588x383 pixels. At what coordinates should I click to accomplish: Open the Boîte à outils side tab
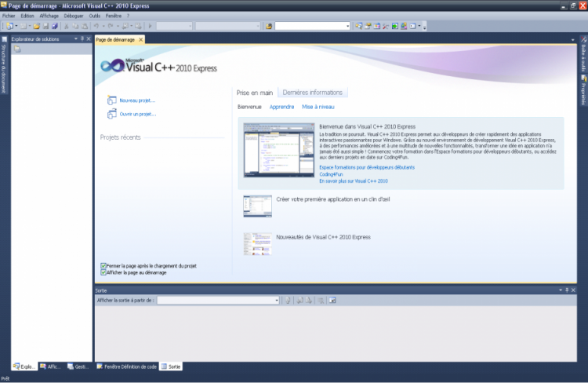[x=583, y=54]
